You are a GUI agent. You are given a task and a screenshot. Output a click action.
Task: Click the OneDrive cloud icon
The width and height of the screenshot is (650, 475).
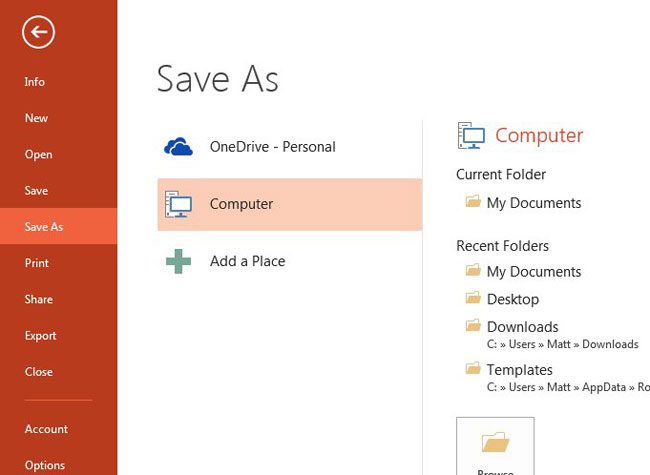pyautogui.click(x=178, y=147)
